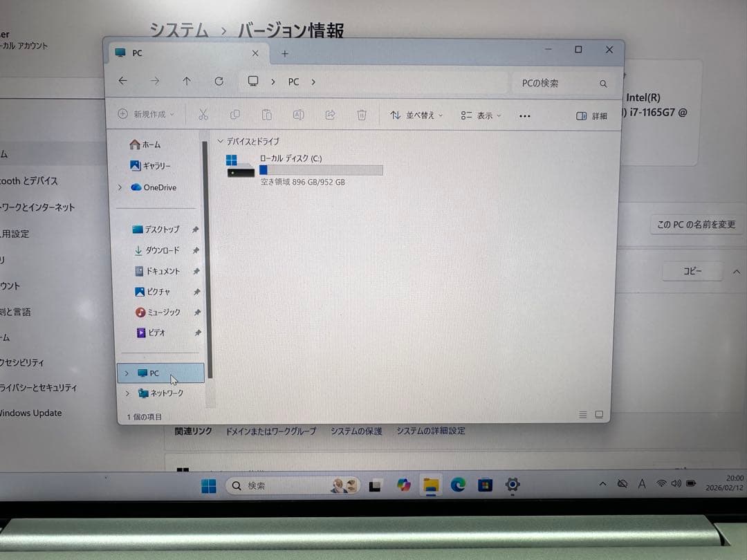
Task: Switch to large thumbnails via status bar icon
Action: pyautogui.click(x=598, y=414)
